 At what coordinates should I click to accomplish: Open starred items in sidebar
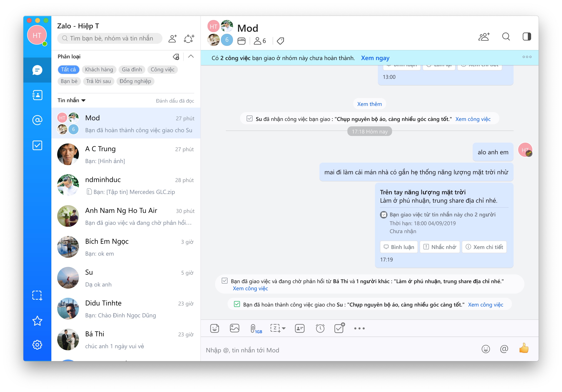(x=37, y=321)
